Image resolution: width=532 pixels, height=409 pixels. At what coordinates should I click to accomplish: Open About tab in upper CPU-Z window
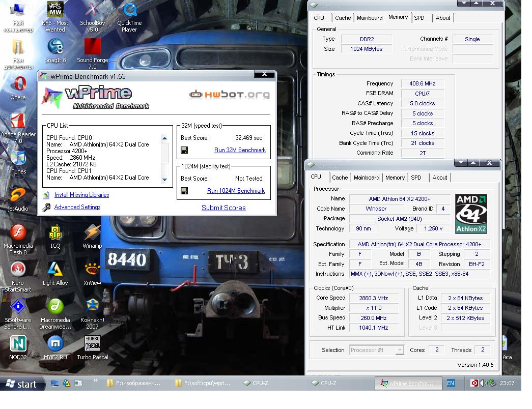443,18
